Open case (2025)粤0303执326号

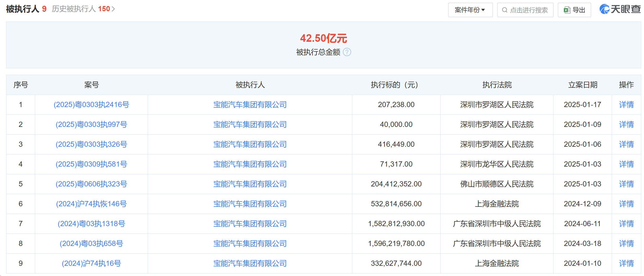point(91,144)
